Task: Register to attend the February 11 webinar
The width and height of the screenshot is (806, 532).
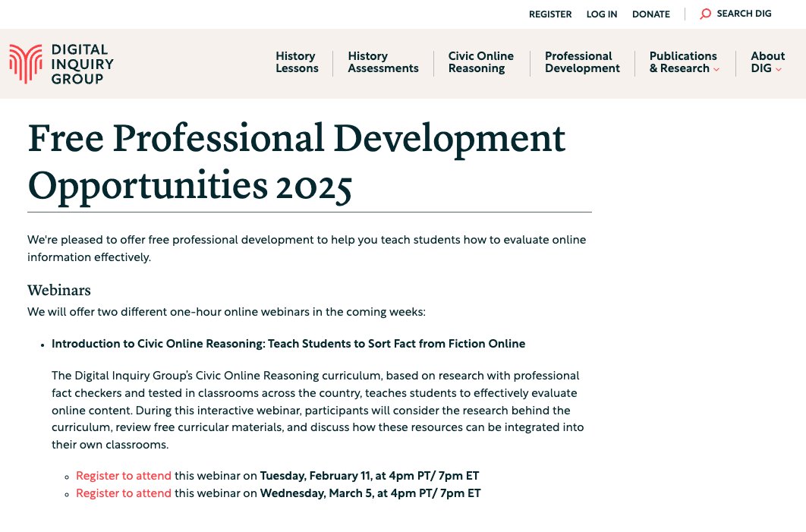Action: point(124,476)
